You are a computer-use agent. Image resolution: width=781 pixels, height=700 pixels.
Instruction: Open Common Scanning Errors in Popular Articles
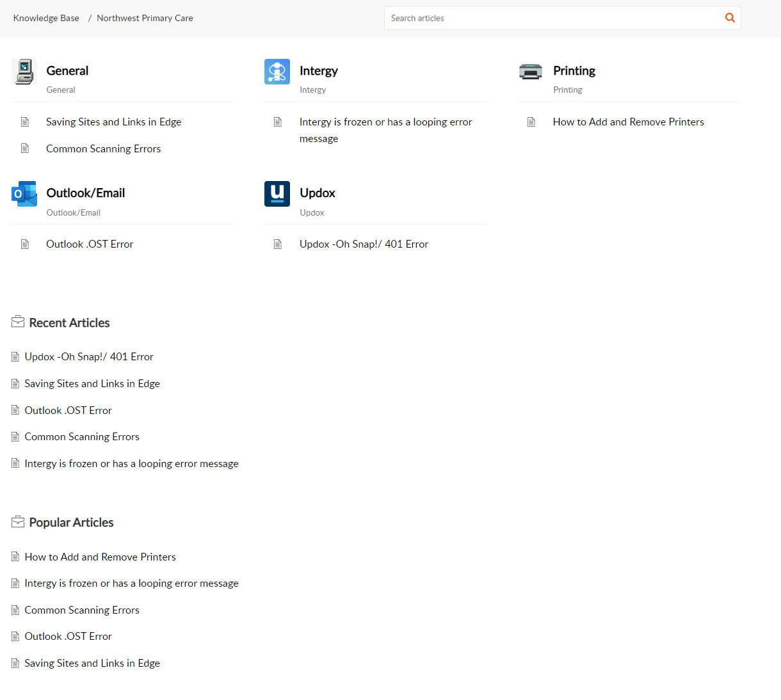click(82, 610)
